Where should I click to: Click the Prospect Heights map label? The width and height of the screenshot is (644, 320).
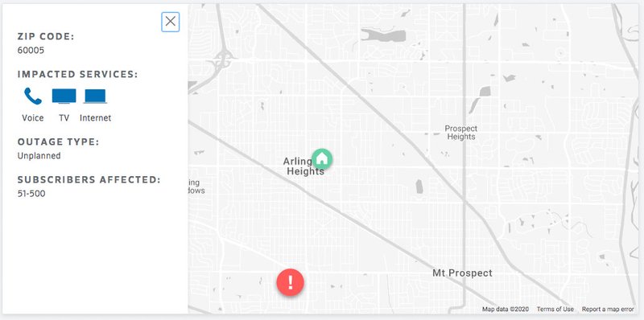point(460,133)
